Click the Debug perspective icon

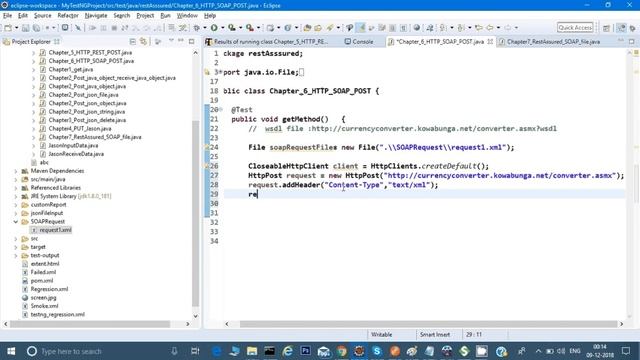[632, 28]
